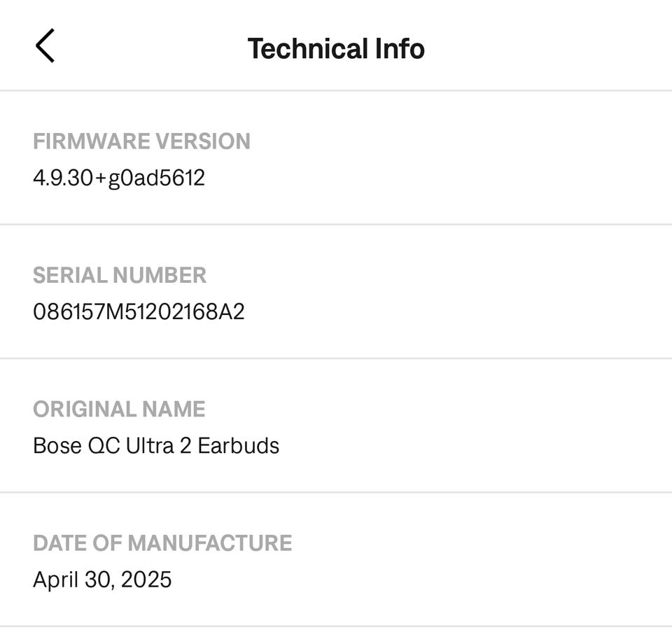Viewport: 672px width, 630px height.
Task: Tap the April 30, 2025 date value
Action: [102, 580]
